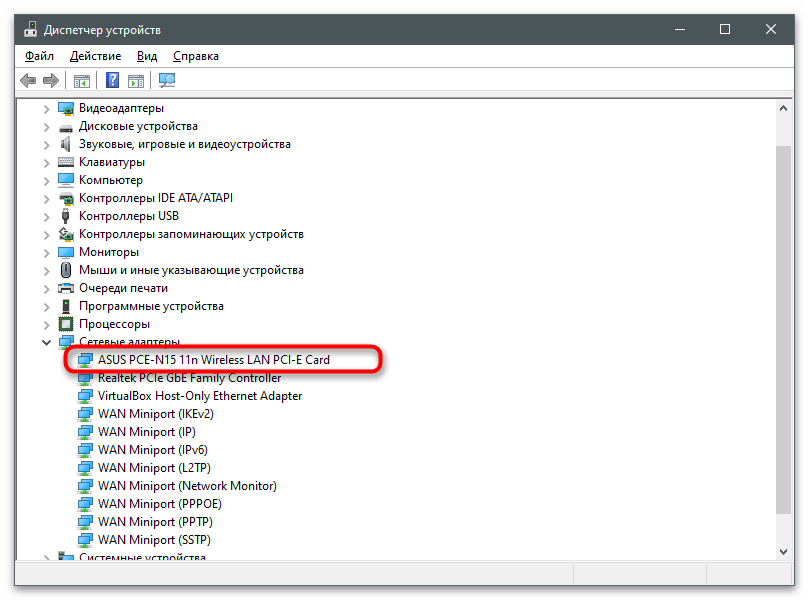
Task: Click the Контроллеры IDE ATA/ATAPI icon
Action: [66, 199]
